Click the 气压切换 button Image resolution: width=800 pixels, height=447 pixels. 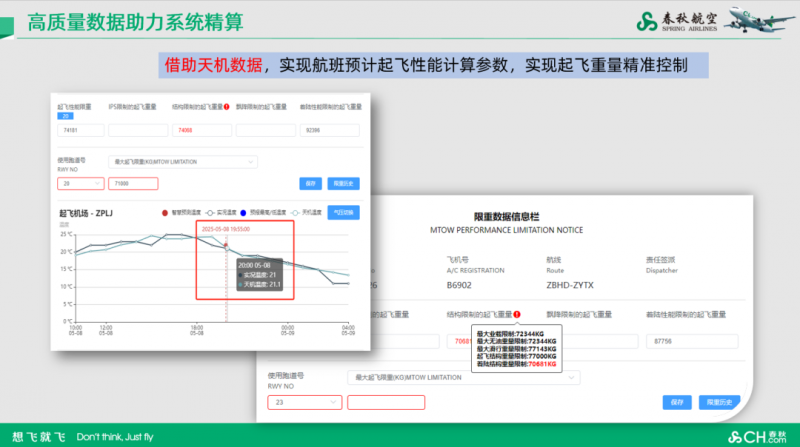click(x=343, y=213)
